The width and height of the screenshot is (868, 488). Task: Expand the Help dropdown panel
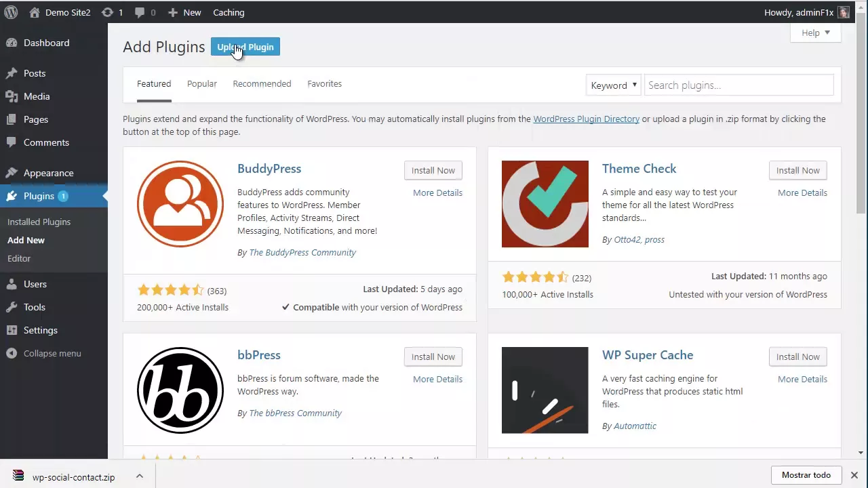[x=816, y=33]
